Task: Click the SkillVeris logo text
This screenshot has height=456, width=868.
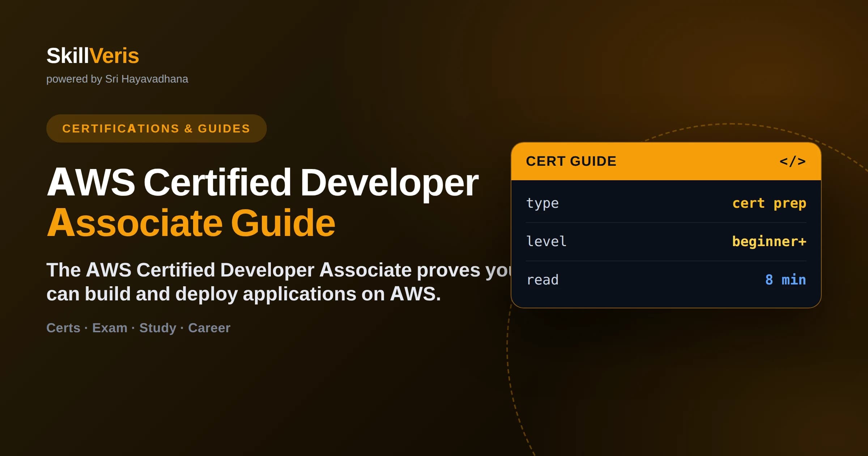Action: click(x=93, y=56)
